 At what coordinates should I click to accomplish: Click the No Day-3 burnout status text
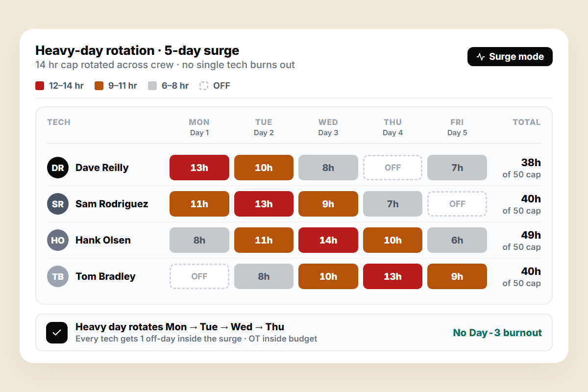[x=497, y=333]
